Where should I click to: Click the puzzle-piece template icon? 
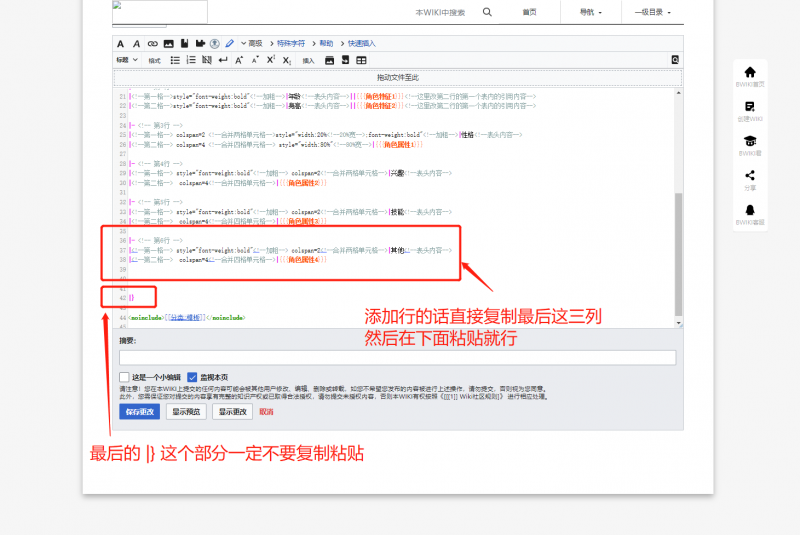(200, 43)
